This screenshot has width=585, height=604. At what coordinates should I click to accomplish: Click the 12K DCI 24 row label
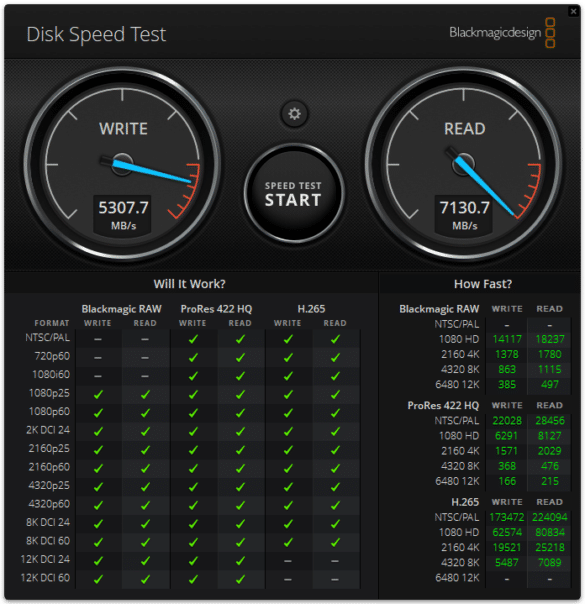pos(45,559)
